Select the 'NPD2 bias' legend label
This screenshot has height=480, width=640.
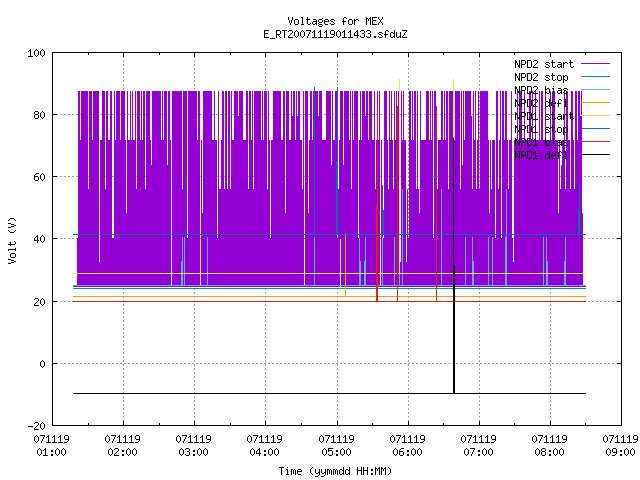[x=541, y=90]
